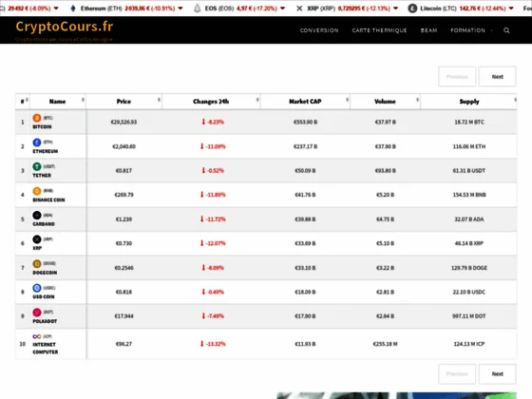Click the BINANCE COIN name
Image resolution: width=532 pixels, height=399 pixels.
click(48, 199)
